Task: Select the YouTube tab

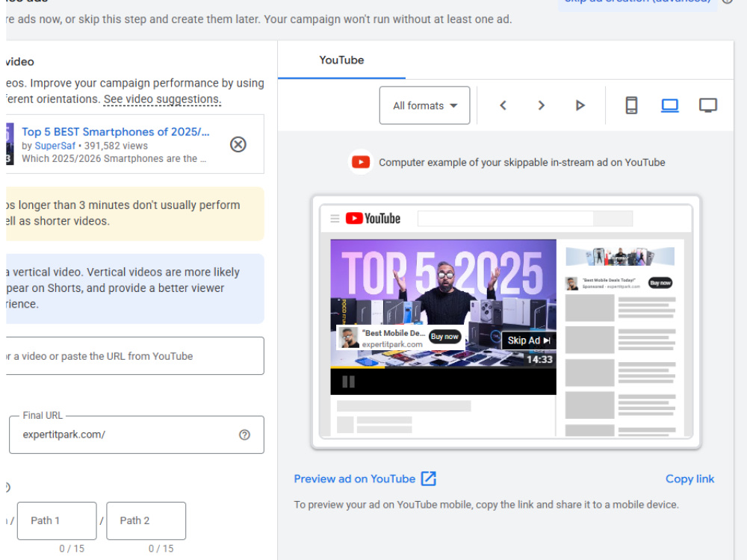Action: (341, 60)
